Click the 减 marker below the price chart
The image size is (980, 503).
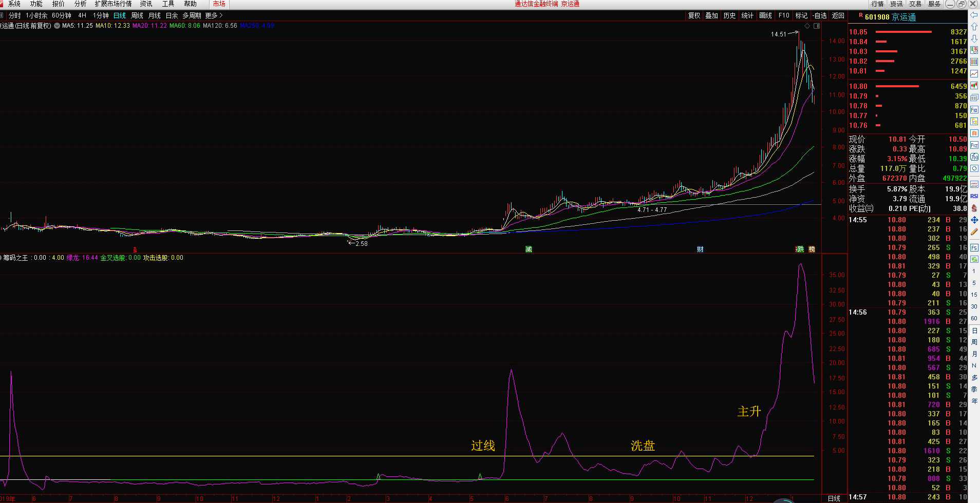[x=529, y=249]
